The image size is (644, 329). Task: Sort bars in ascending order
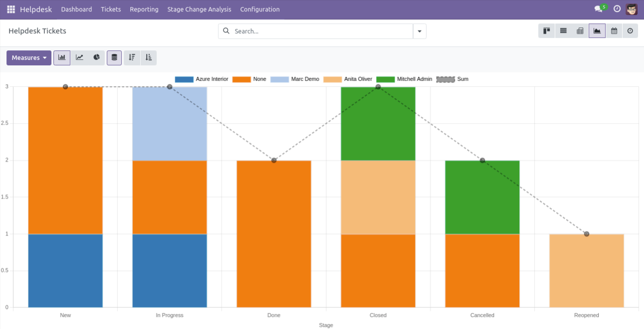point(149,58)
